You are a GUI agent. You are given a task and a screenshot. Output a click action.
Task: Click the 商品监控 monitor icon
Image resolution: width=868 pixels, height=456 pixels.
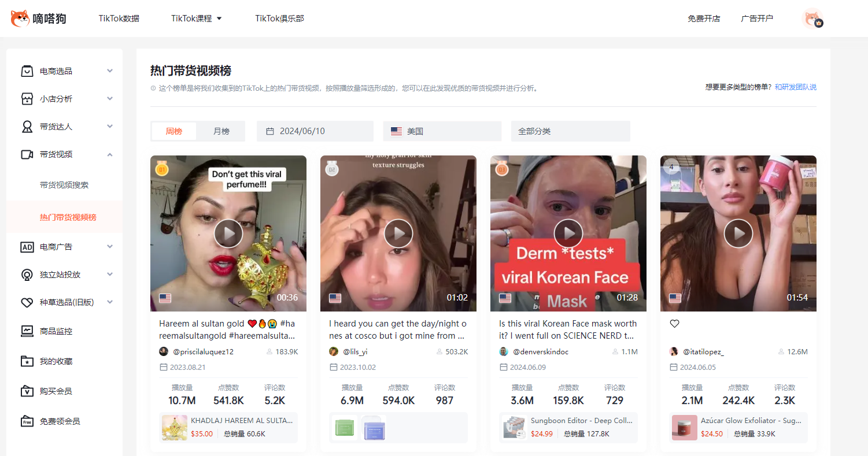[x=27, y=331]
